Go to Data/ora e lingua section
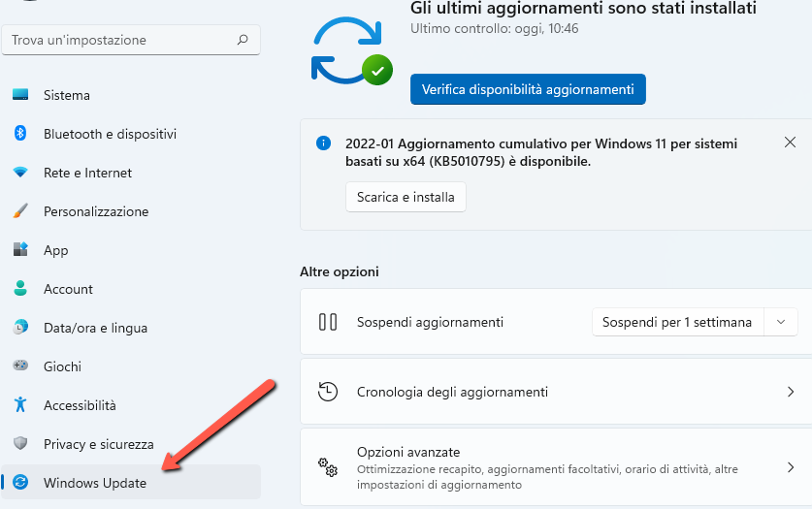The width and height of the screenshot is (812, 509). (95, 328)
